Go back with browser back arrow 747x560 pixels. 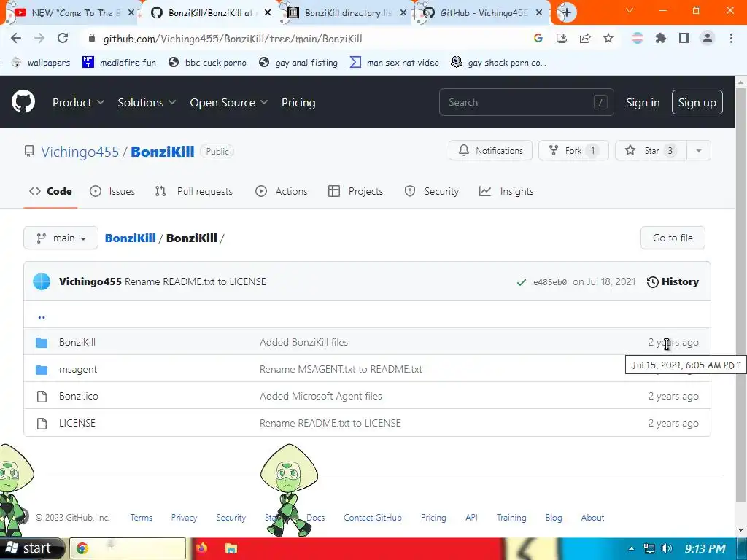click(16, 39)
